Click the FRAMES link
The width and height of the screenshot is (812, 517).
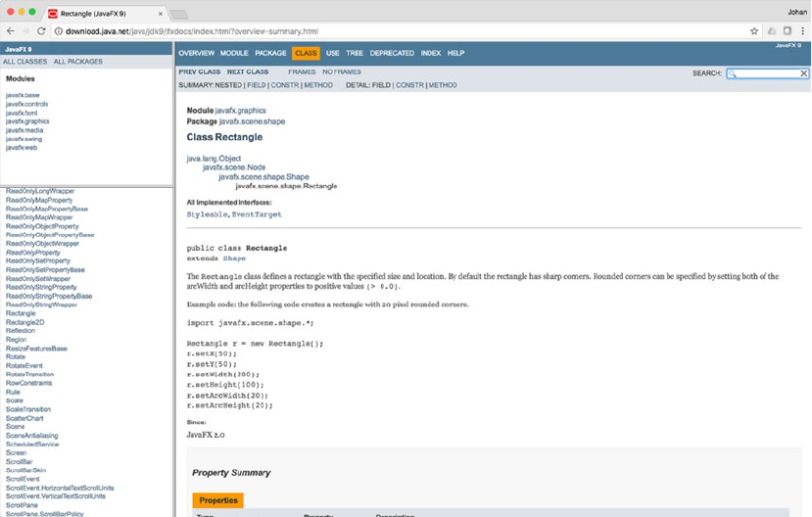tap(302, 71)
